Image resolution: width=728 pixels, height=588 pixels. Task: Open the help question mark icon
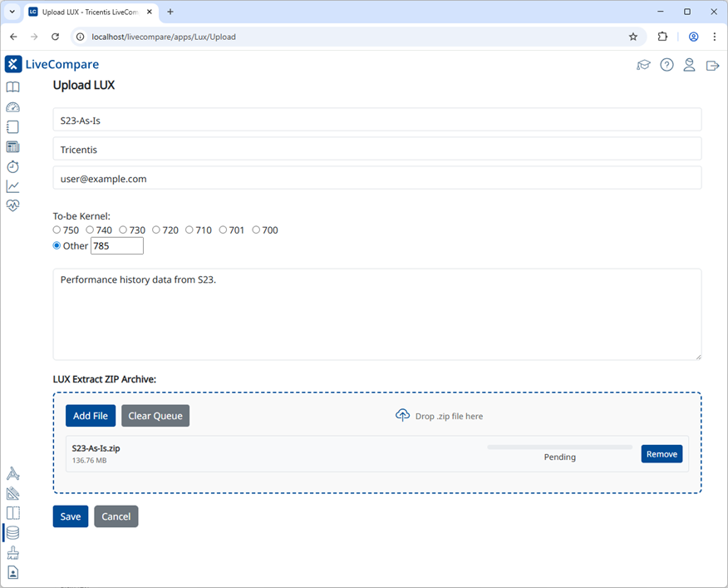click(667, 64)
